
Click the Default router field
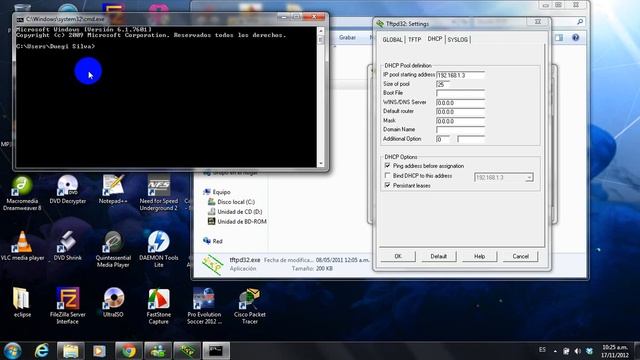pyautogui.click(x=460, y=112)
